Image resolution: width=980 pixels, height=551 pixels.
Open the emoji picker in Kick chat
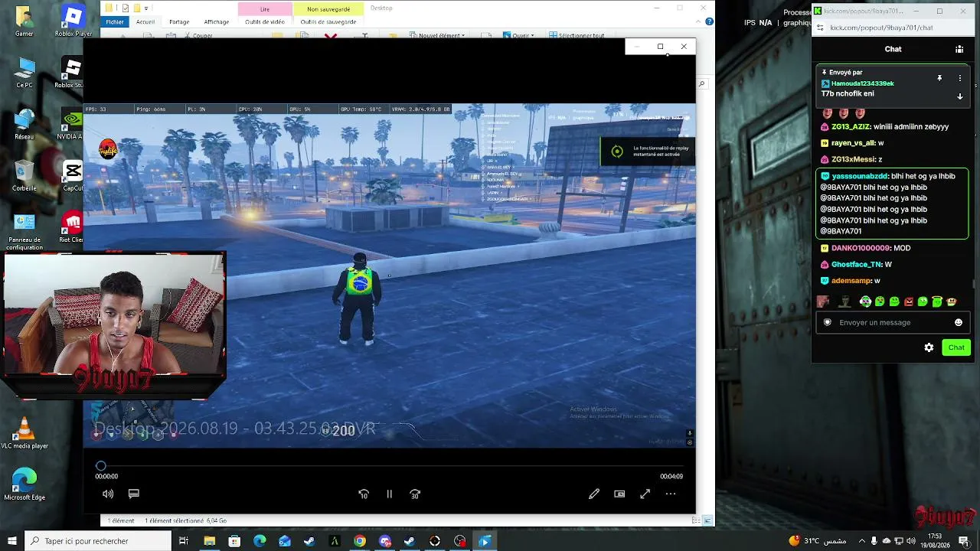[959, 322]
